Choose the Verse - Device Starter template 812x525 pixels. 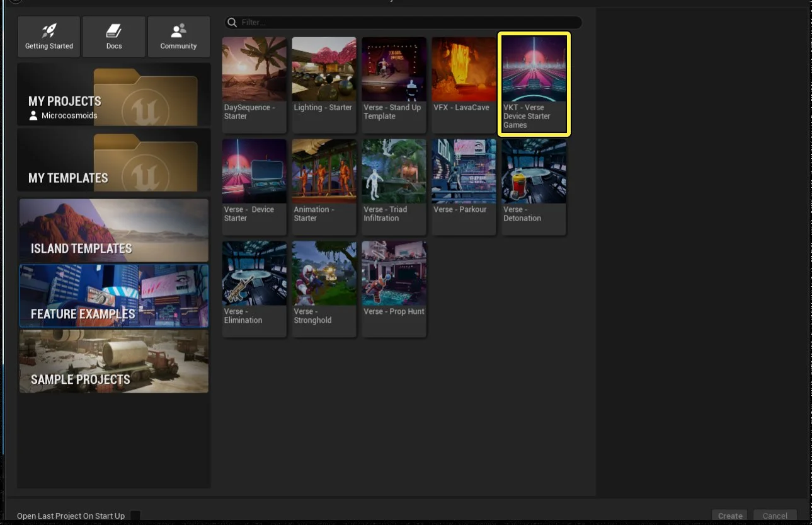(254, 187)
